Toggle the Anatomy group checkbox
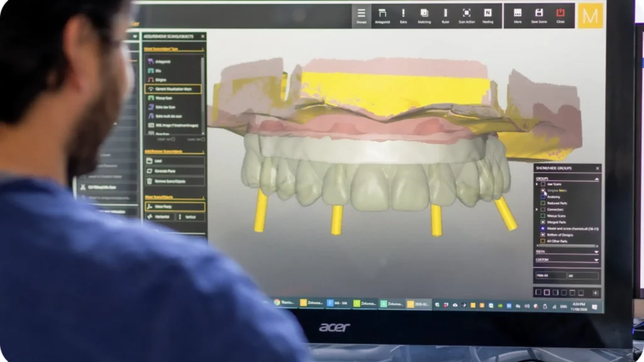The height and width of the screenshot is (362, 644). pyautogui.click(x=543, y=197)
